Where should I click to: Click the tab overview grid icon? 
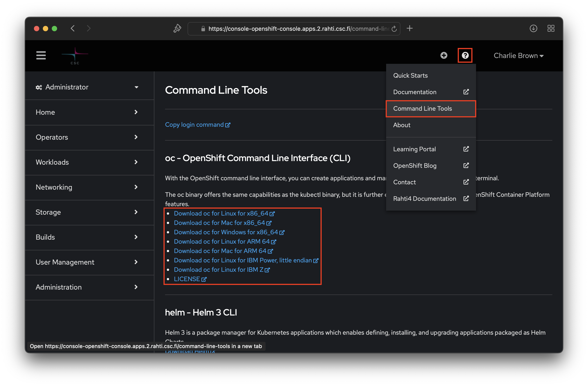[x=551, y=28]
